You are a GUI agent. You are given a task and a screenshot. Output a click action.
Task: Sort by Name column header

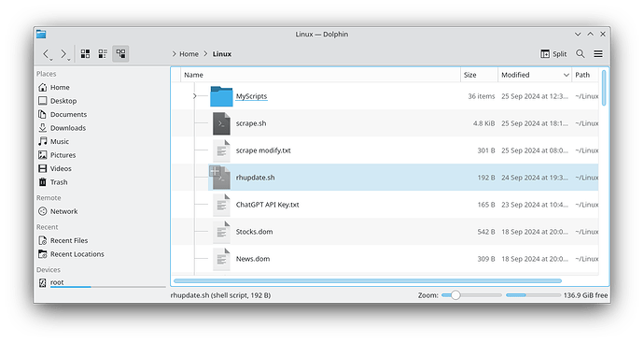[x=320, y=75]
